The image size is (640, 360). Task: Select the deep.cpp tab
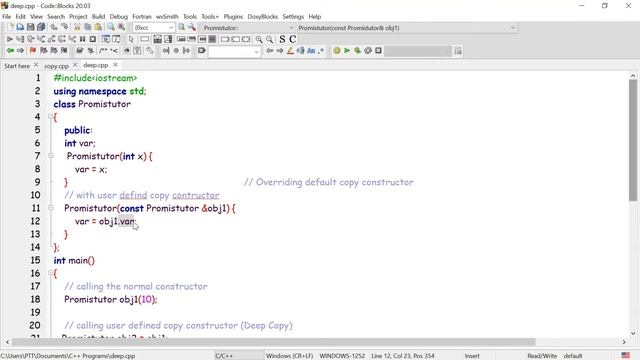click(96, 65)
